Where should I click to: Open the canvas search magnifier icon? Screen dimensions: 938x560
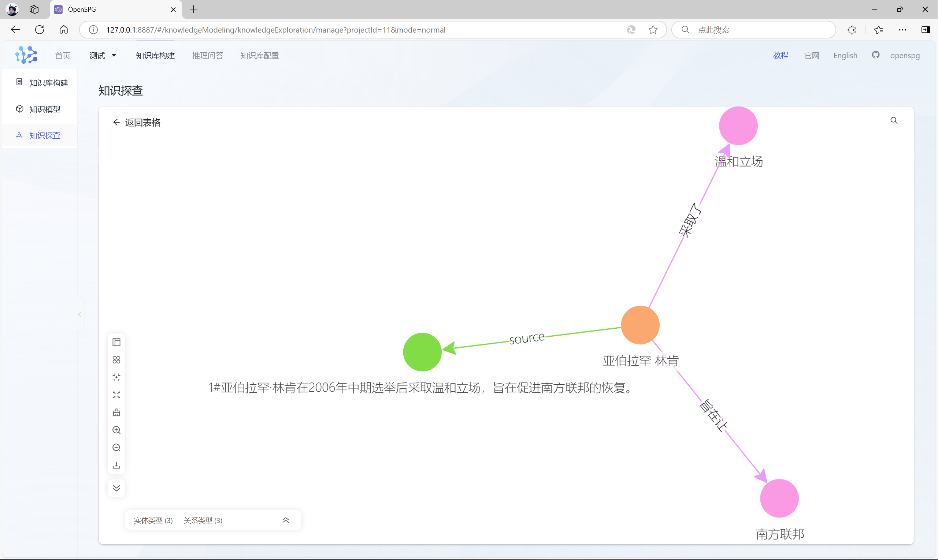tap(894, 120)
